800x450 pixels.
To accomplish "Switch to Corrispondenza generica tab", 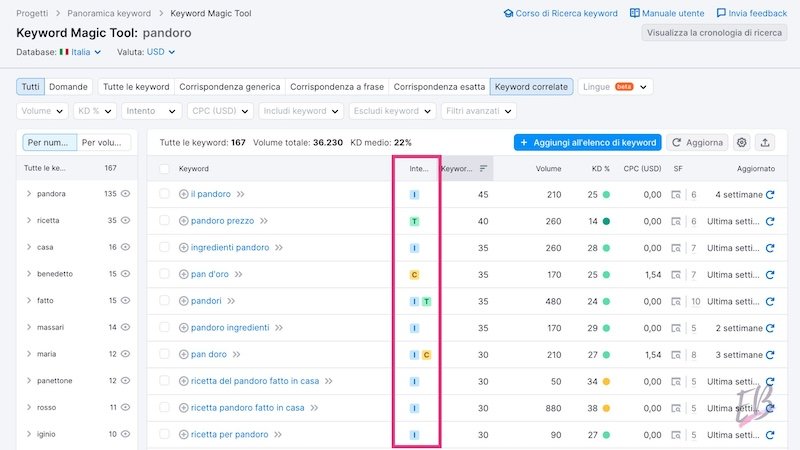I will click(230, 87).
